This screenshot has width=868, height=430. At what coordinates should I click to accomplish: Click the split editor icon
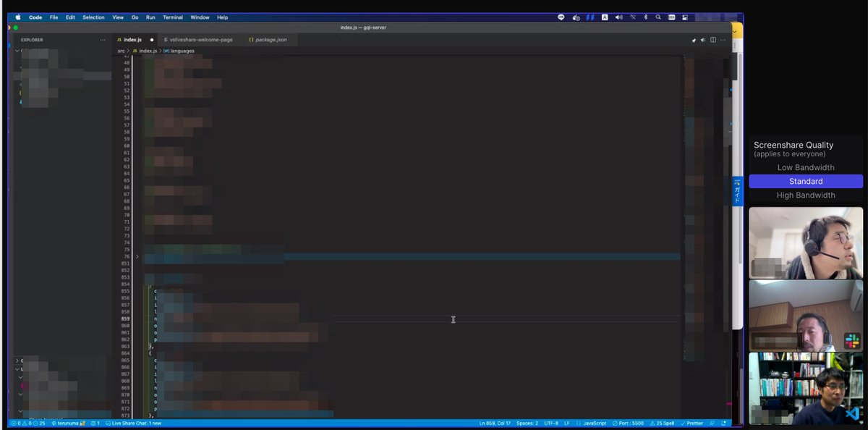pyautogui.click(x=713, y=40)
